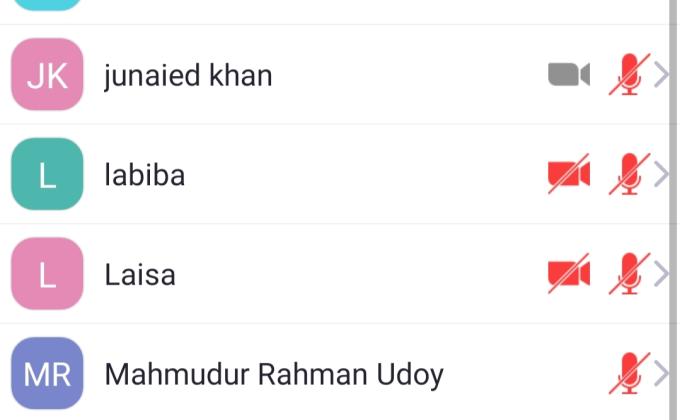Tap the MR avatar badge
The image size is (680, 420).
pos(46,374)
